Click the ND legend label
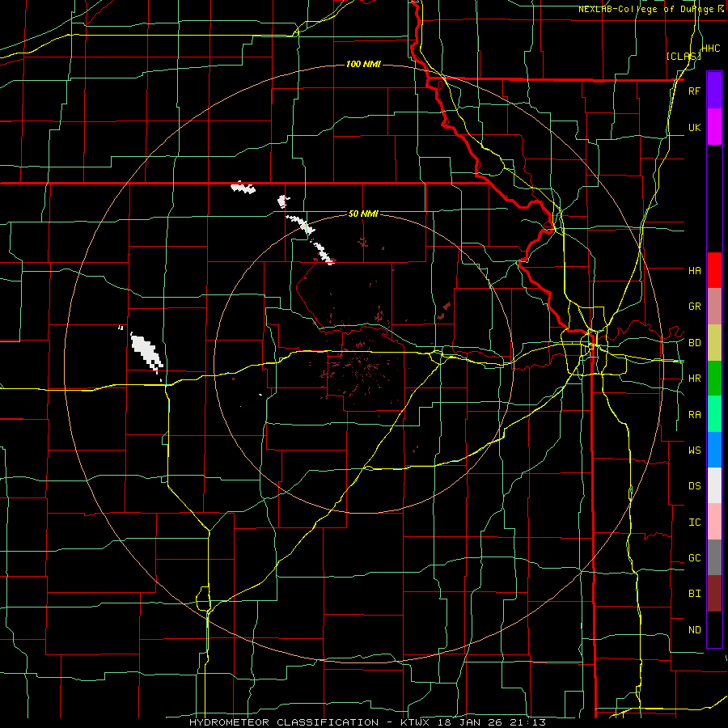 coord(694,630)
